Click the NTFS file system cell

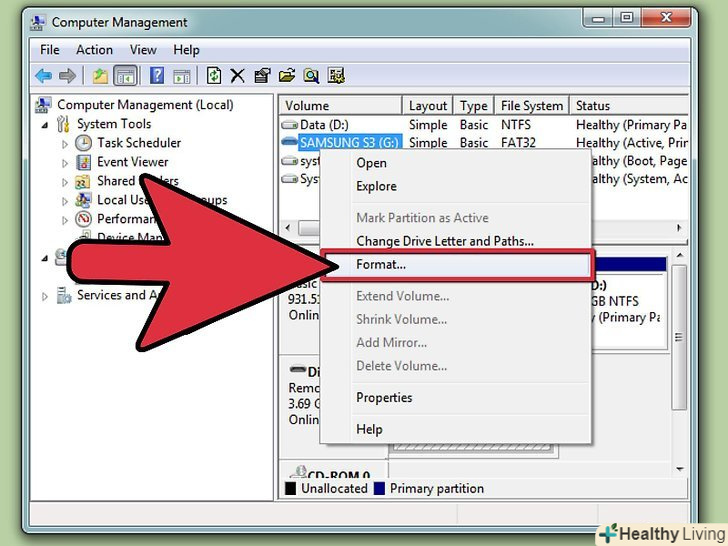pos(516,125)
